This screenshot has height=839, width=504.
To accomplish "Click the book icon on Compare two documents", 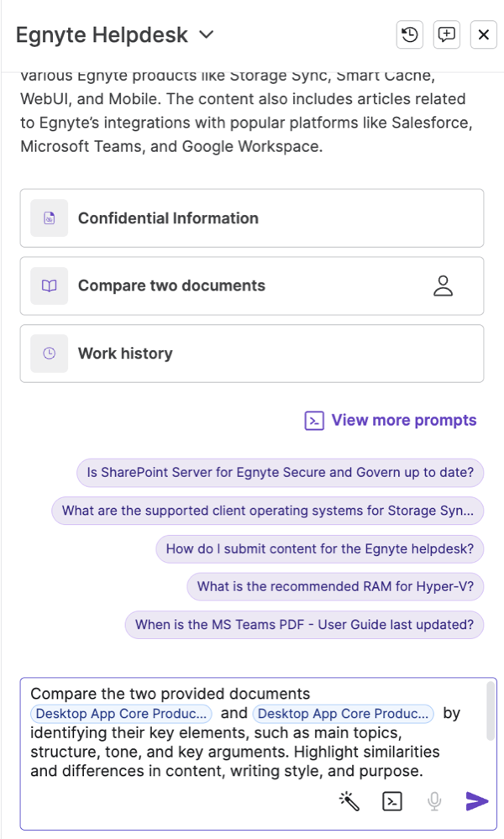I will pyautogui.click(x=49, y=286).
